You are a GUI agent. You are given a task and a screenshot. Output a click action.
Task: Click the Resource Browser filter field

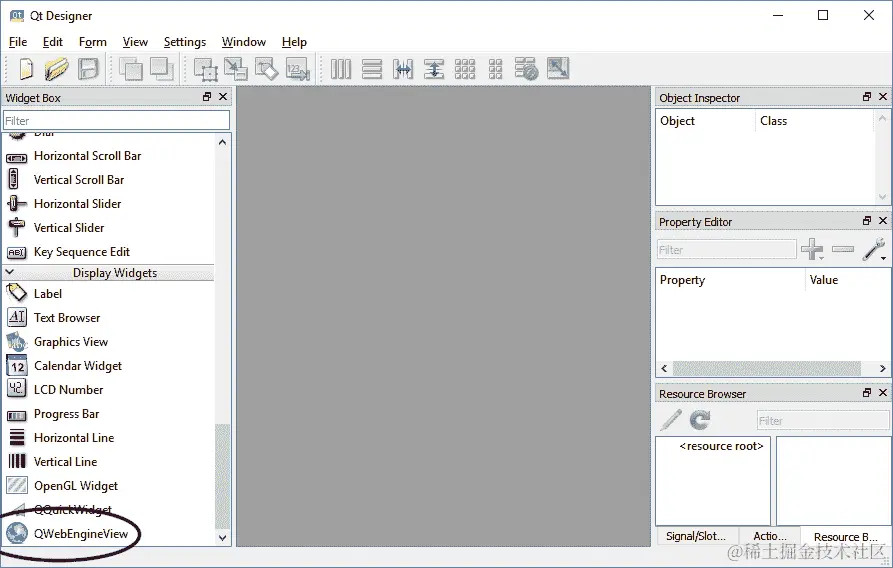(822, 420)
